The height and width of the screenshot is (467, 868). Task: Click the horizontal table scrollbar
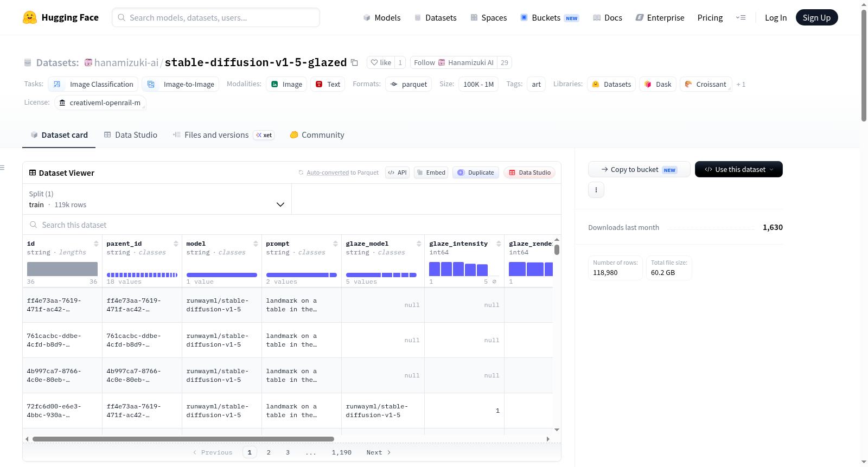click(x=183, y=439)
